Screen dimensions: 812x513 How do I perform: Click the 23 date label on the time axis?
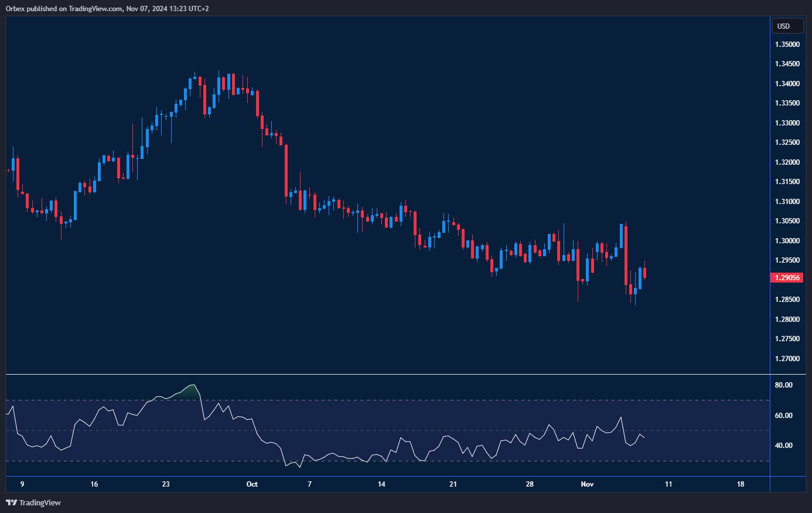click(x=166, y=484)
